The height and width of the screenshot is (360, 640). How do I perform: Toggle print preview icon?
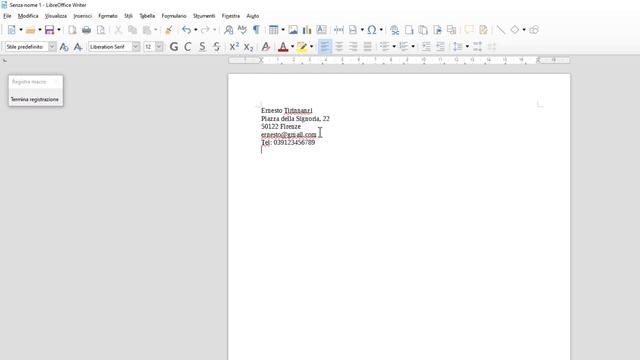coord(101,30)
